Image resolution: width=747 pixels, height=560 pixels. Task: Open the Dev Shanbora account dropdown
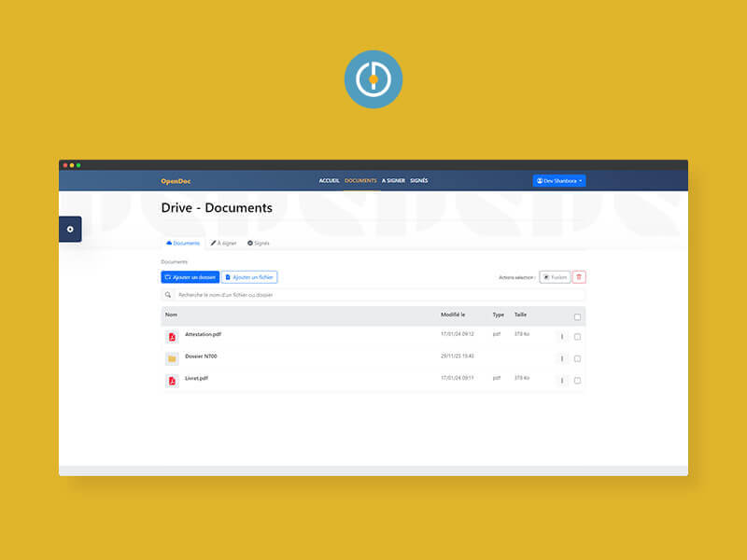click(x=558, y=180)
